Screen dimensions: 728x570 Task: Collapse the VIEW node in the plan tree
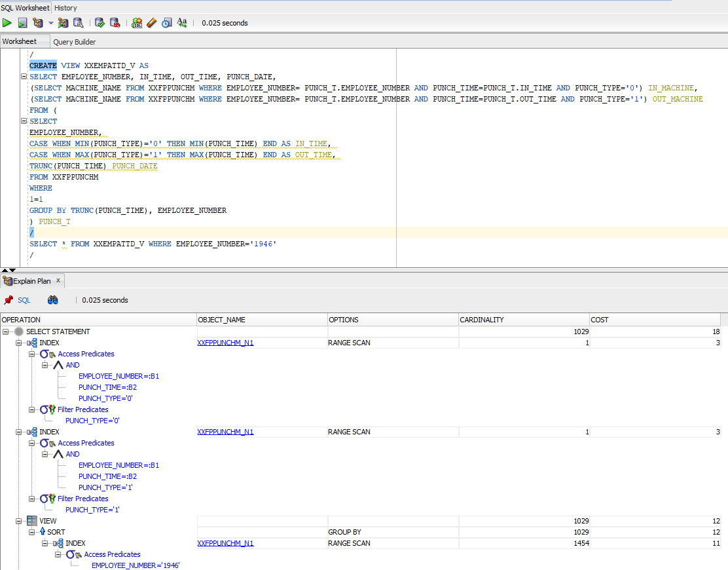[x=18, y=522]
